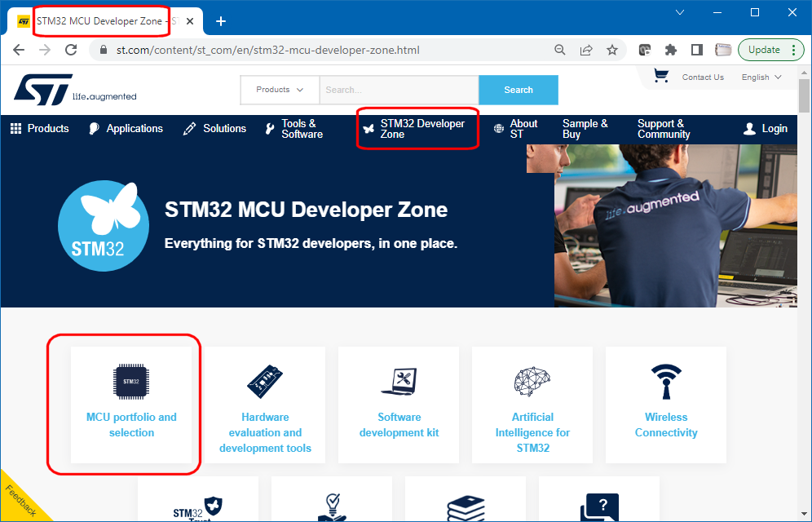The image size is (812, 522).
Task: Click the padlock site info icon
Action: 103,50
